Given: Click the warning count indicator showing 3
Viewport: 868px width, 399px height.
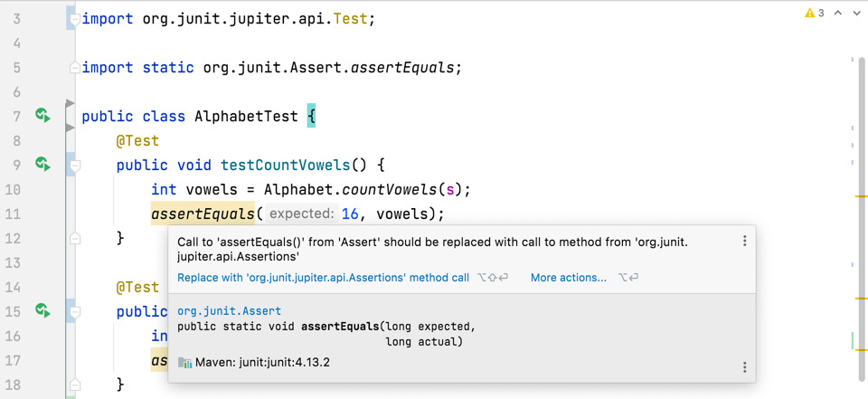Looking at the screenshot, I should (815, 14).
